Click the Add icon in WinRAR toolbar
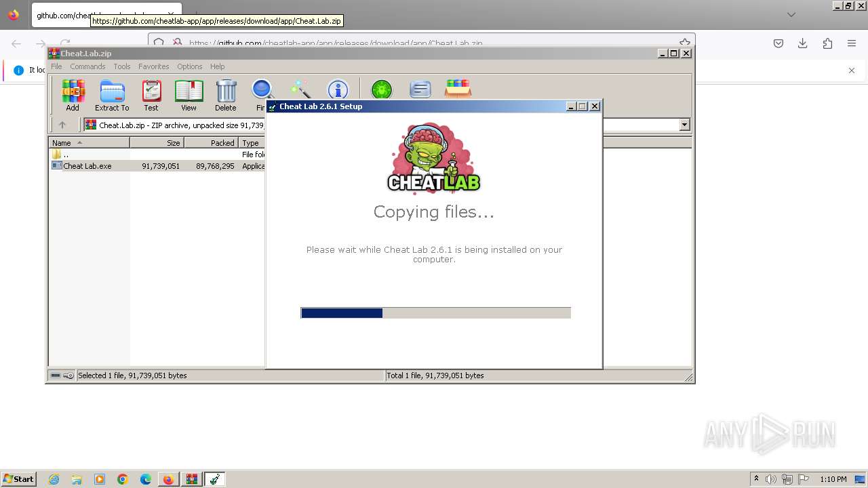This screenshot has height=488, width=868. click(73, 95)
